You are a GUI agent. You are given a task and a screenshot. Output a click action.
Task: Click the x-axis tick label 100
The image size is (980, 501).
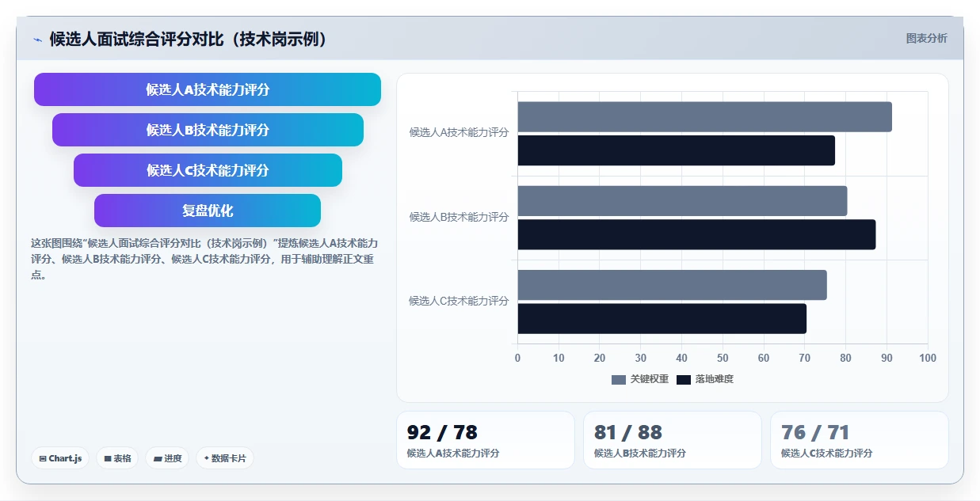click(928, 358)
